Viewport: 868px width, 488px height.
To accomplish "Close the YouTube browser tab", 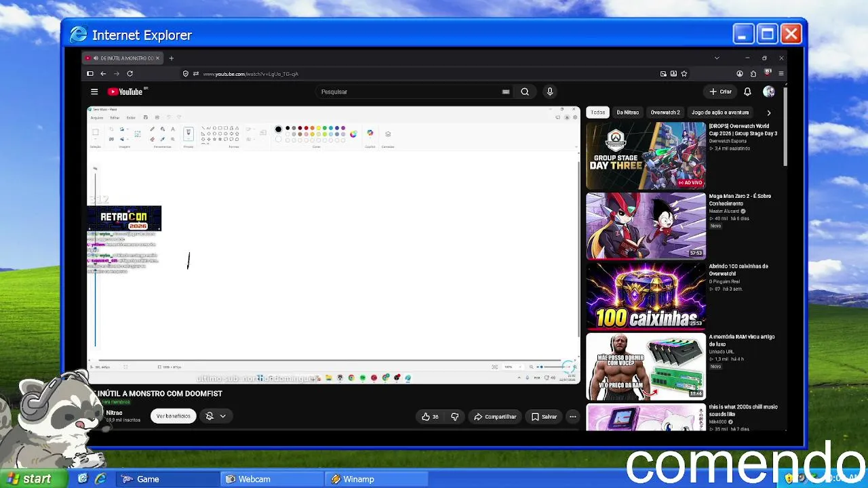I will point(157,58).
